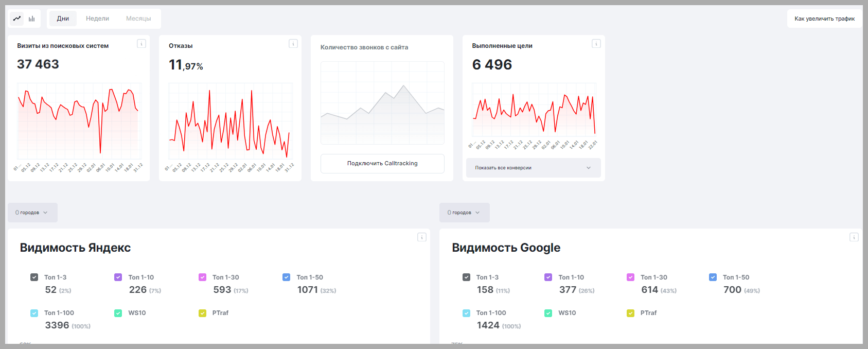This screenshot has height=349, width=868.
Task: Toggle Топ 1-3 checkbox in Яндекс
Action: (x=34, y=277)
